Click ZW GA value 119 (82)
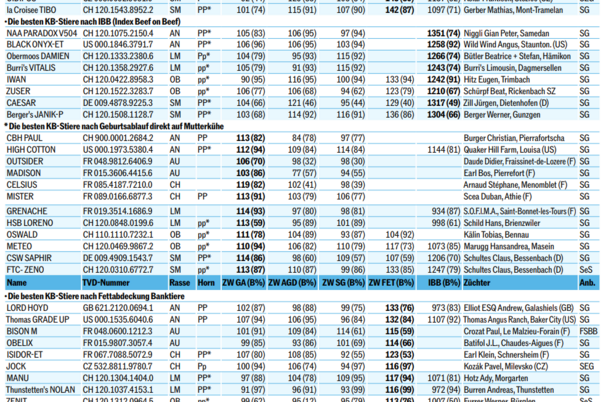 (x=251, y=185)
